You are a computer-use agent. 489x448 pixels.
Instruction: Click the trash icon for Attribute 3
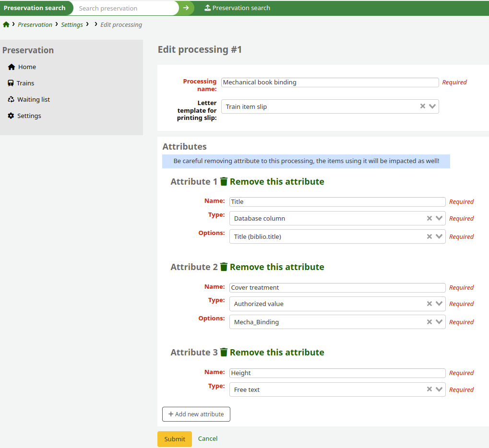(x=224, y=352)
